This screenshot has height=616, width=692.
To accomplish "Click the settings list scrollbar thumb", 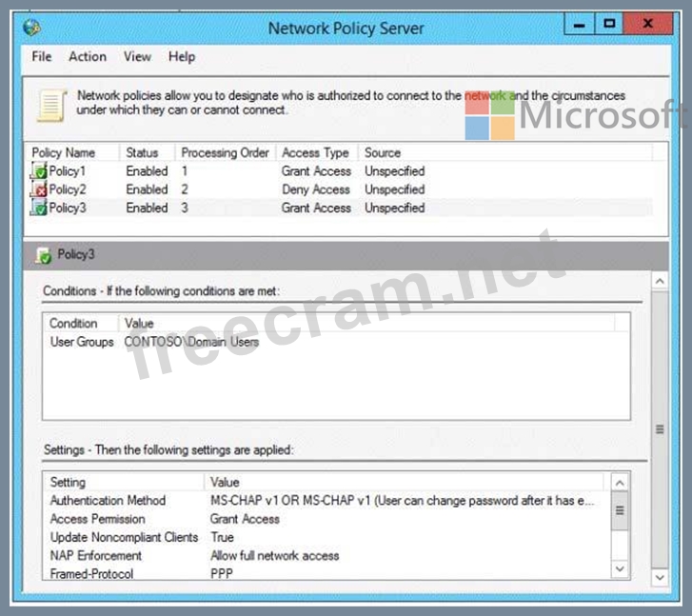I will click(x=620, y=511).
